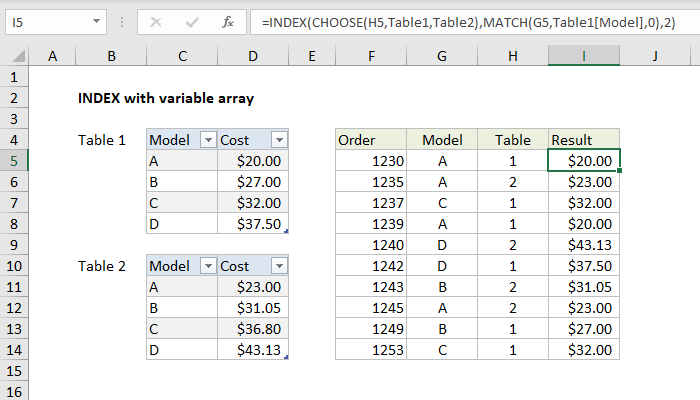Screen dimensions: 700x400
Task: Select cell with order number 1240
Action: 370,245
